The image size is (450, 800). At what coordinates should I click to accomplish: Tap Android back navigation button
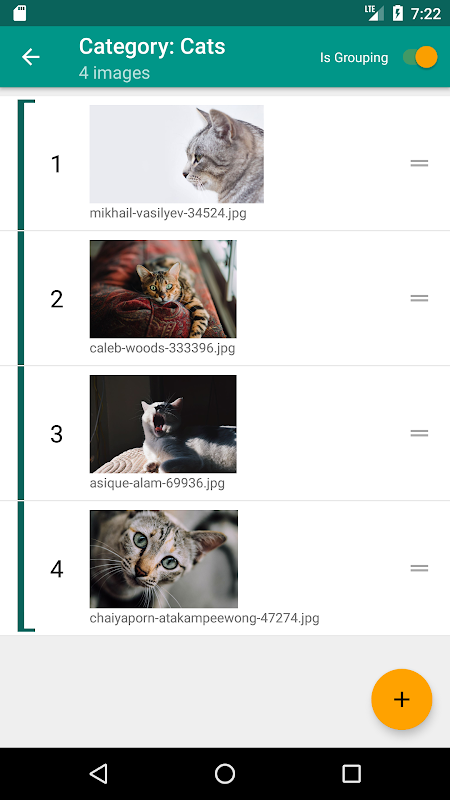point(98,773)
